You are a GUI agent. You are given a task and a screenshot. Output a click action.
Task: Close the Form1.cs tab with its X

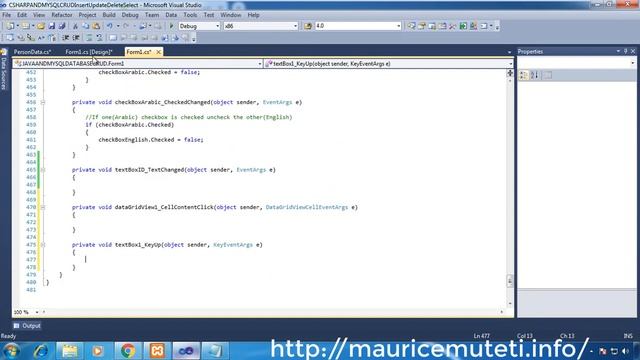pos(158,52)
